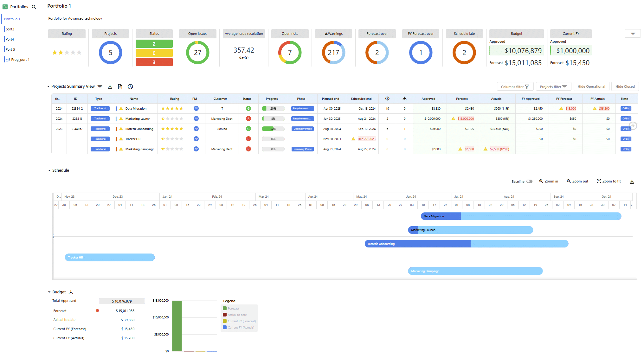Click the OPEN state badge for Data Migration
644x358 pixels.
[x=626, y=109]
